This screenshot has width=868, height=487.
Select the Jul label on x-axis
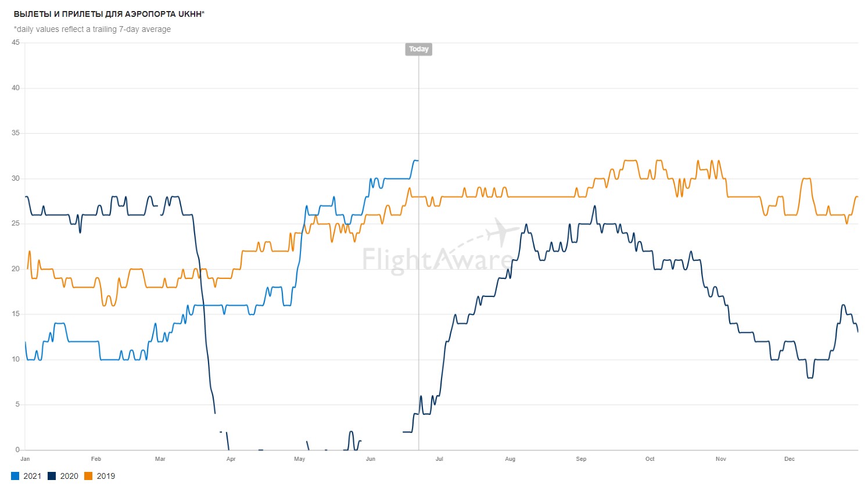439,459
